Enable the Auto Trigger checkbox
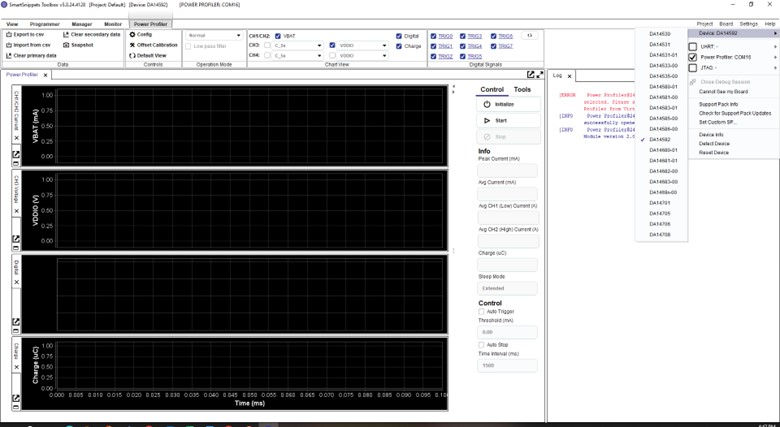The height and width of the screenshot is (427, 780). pos(481,311)
